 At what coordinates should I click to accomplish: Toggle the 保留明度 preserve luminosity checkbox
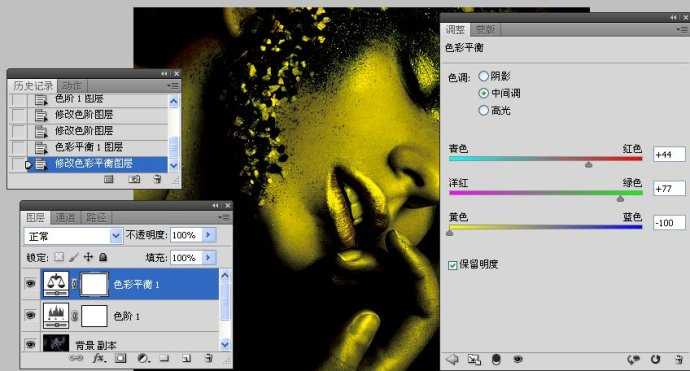pyautogui.click(x=452, y=265)
